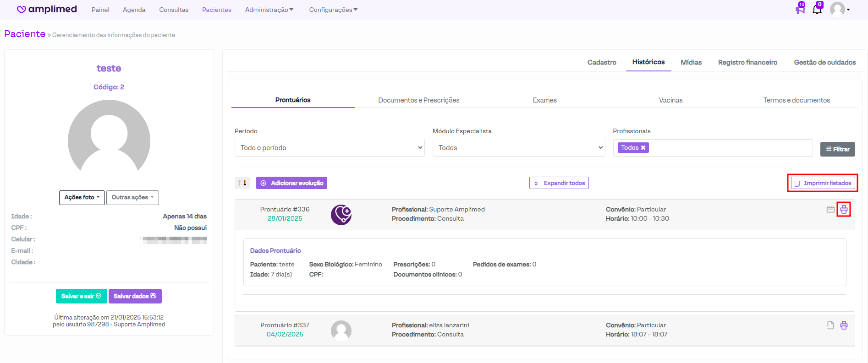Print Prontuário #336 using printer icon
868x363 pixels.
844,210
